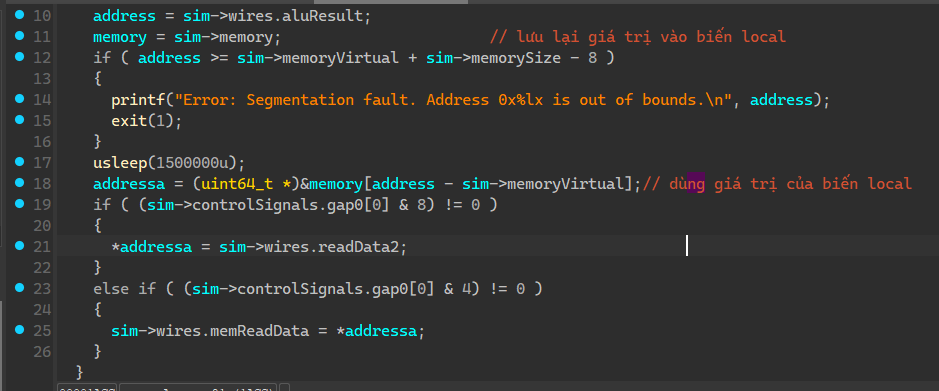Click the comment 'lưu lại giá trị vào biến local'
Image resolution: width=939 pixels, height=391 pixels.
(637, 37)
